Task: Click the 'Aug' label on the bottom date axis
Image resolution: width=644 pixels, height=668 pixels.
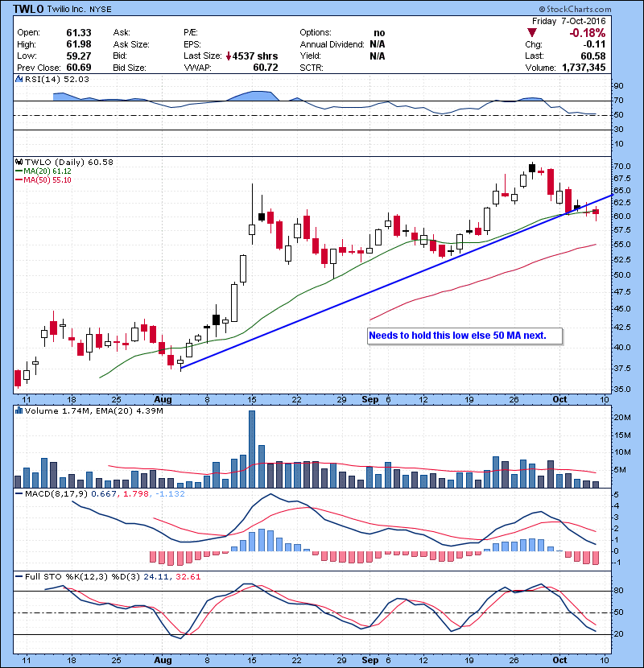Action: [x=162, y=398]
